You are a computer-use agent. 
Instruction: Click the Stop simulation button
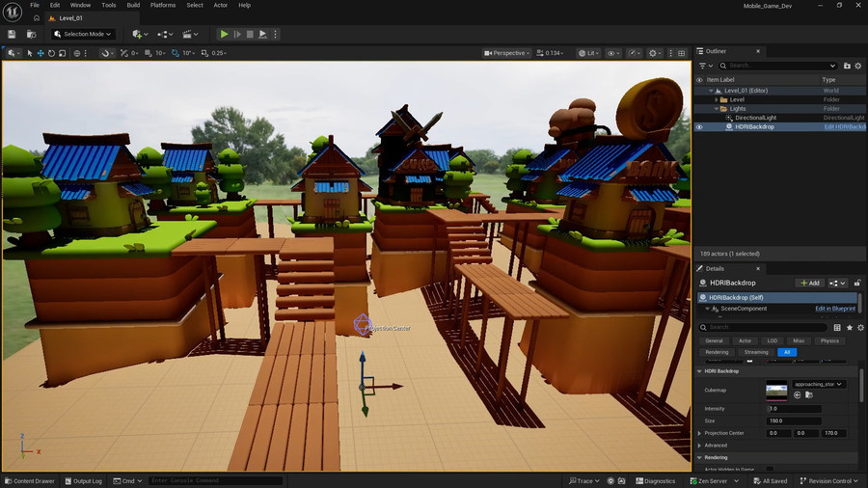pos(250,35)
